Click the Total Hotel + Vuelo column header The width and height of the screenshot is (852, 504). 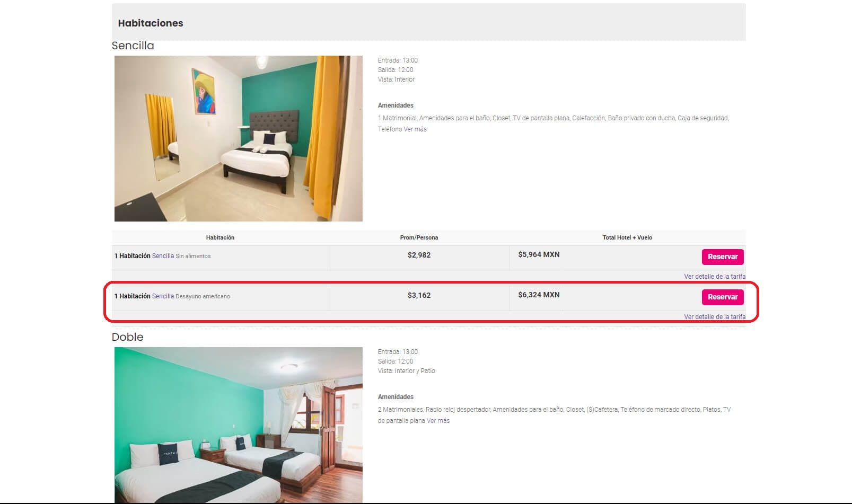point(627,237)
